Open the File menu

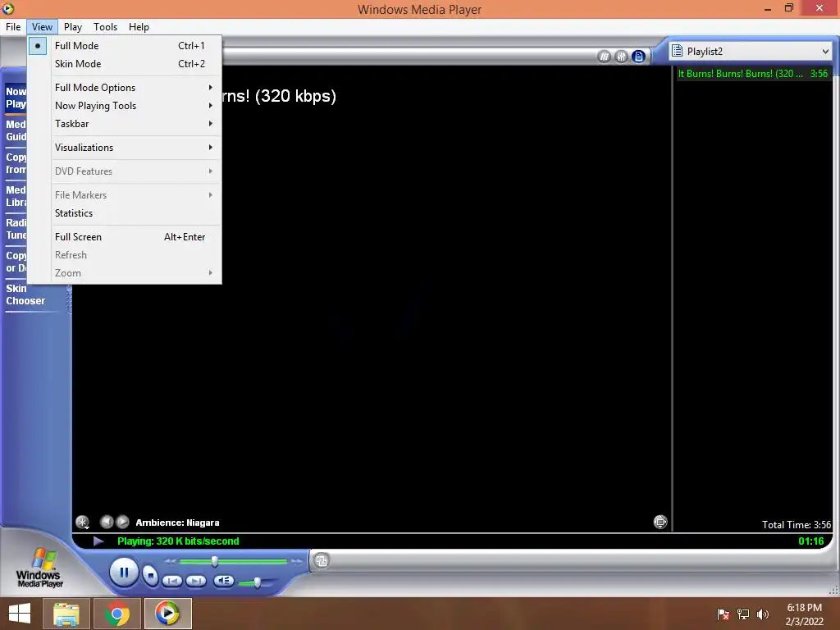13,27
